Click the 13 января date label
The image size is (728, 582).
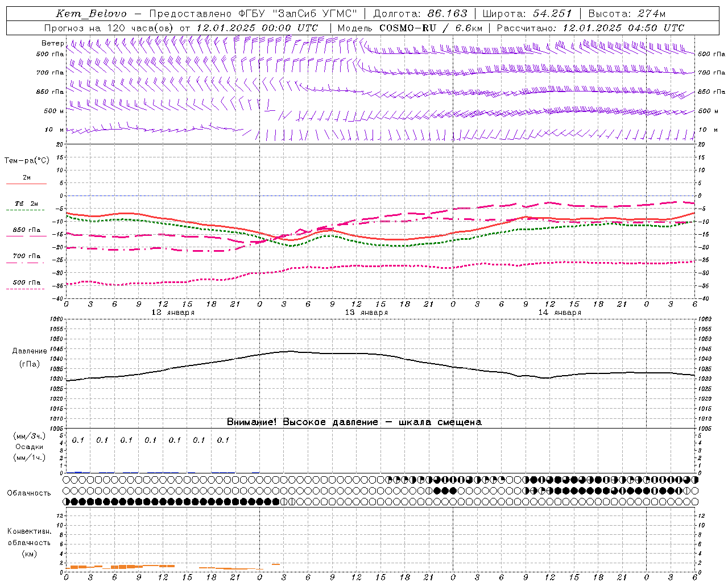366,313
